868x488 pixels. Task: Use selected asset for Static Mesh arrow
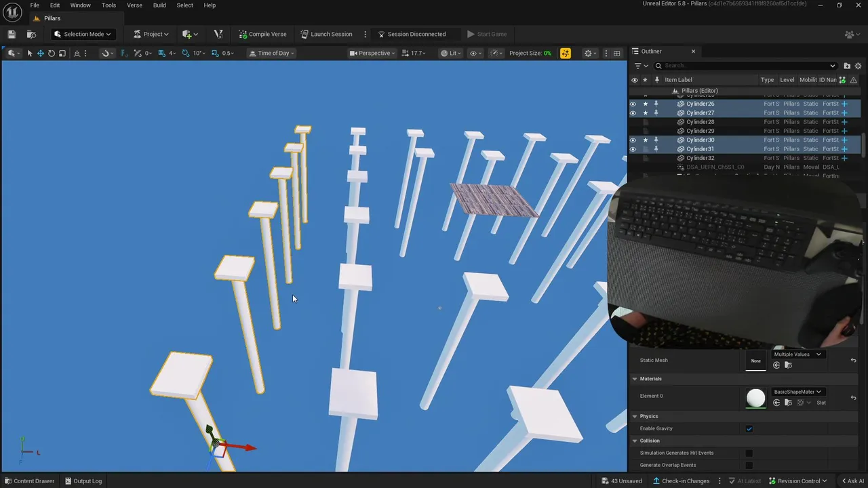776,365
